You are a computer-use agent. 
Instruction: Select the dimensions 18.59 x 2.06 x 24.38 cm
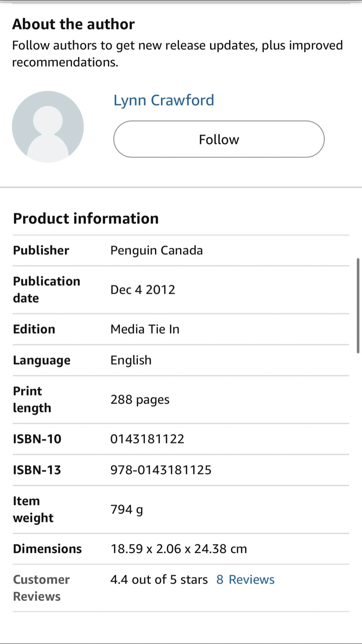[x=179, y=549]
